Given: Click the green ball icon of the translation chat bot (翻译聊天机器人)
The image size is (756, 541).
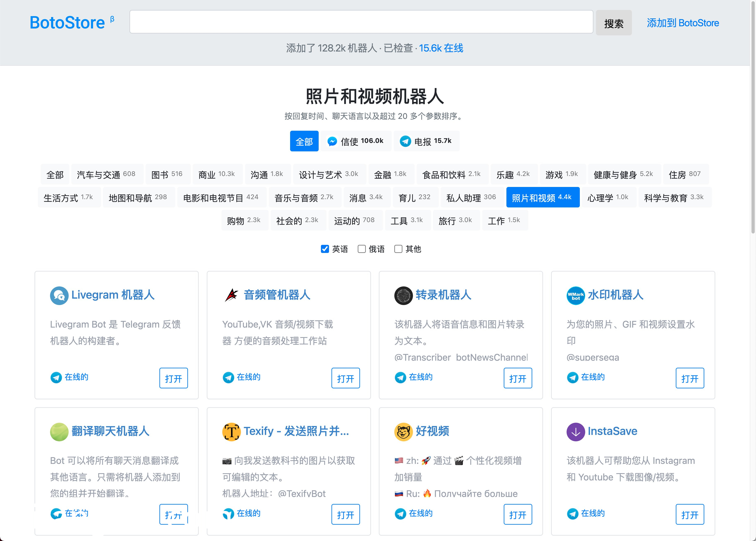Looking at the screenshot, I should click(x=59, y=432).
